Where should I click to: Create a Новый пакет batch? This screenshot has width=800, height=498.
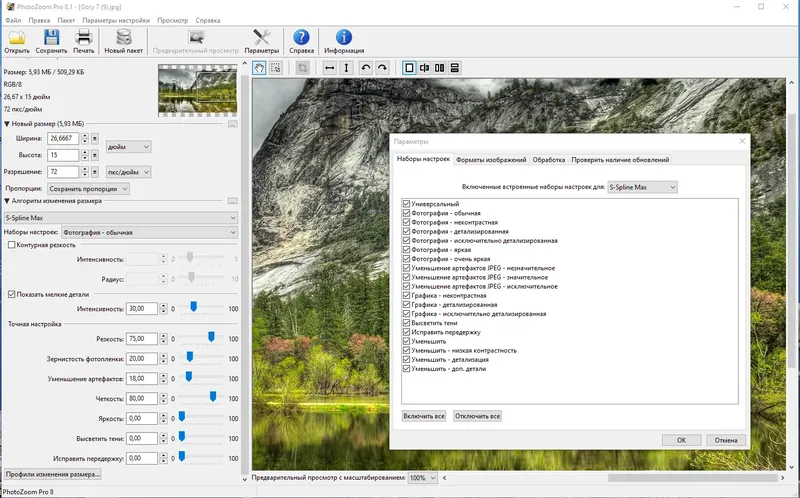[x=123, y=41]
